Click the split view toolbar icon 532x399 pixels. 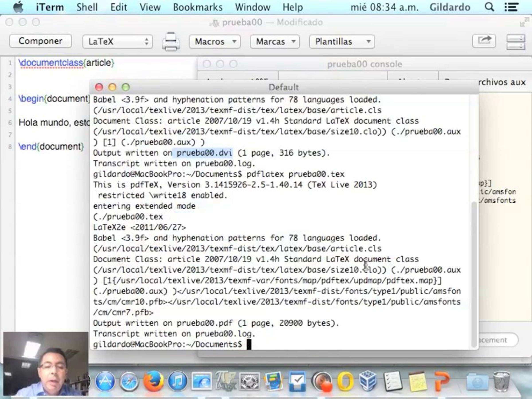coord(516,42)
